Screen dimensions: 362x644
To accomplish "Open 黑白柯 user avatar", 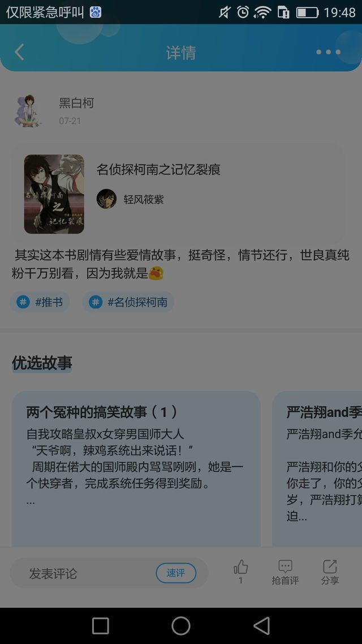I will coord(28,111).
